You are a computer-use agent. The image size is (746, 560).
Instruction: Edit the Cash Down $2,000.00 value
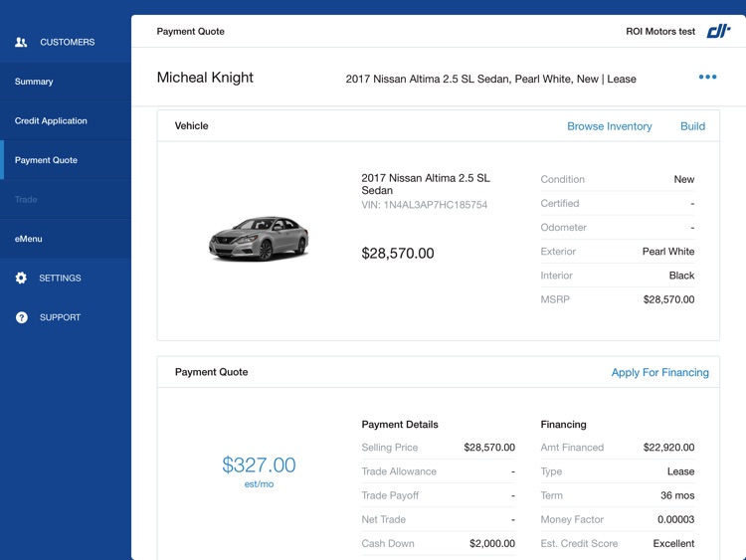(x=491, y=544)
